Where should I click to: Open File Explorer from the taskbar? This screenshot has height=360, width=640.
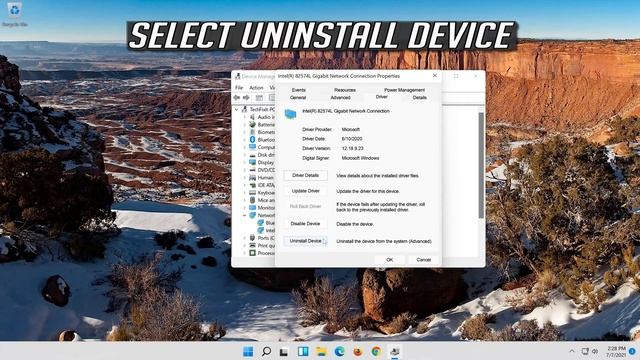click(321, 351)
